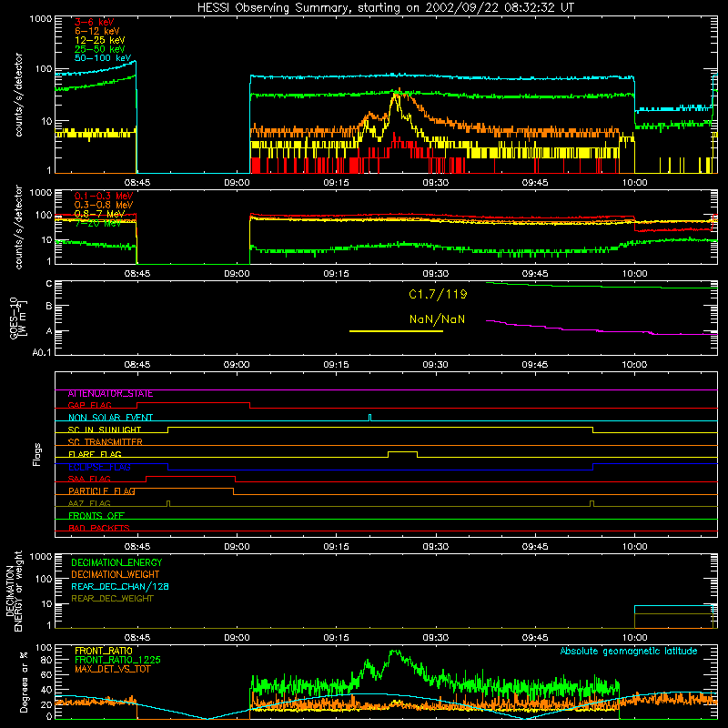This screenshot has height=728, width=728.
Task: Click the vertical "Flags" axis title
Action: (37, 454)
